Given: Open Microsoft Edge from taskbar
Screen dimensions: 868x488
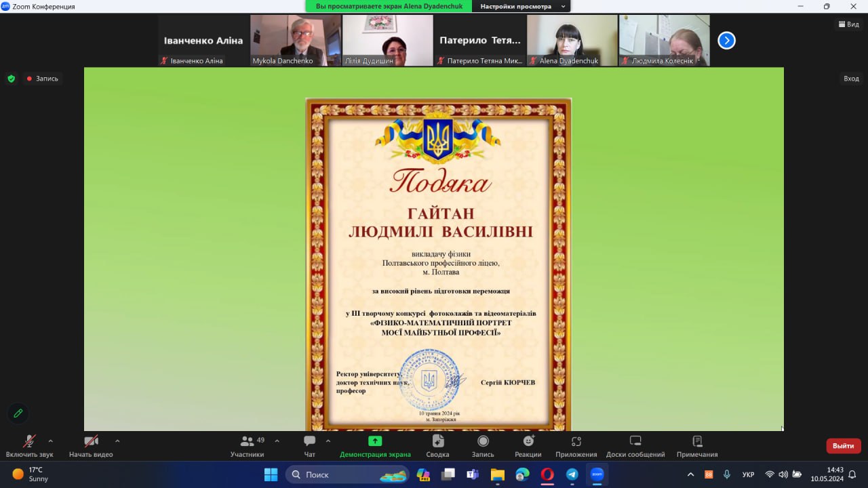Looking at the screenshot, I should point(522,474).
